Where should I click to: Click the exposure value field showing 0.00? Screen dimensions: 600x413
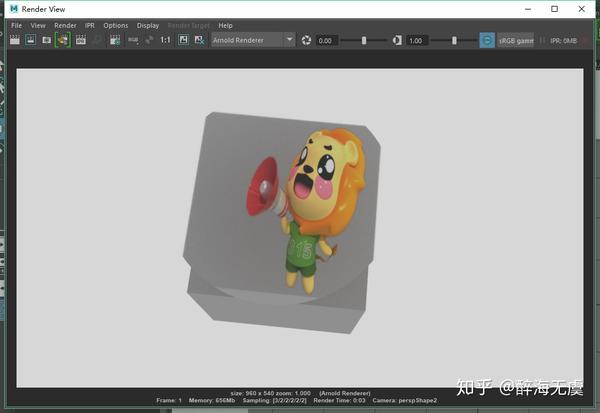coord(327,41)
